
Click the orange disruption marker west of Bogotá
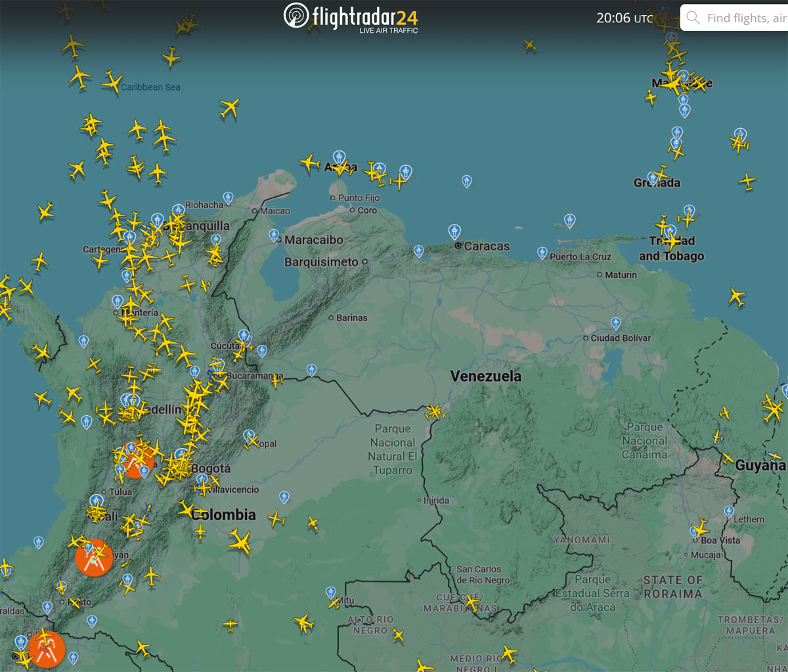137,459
